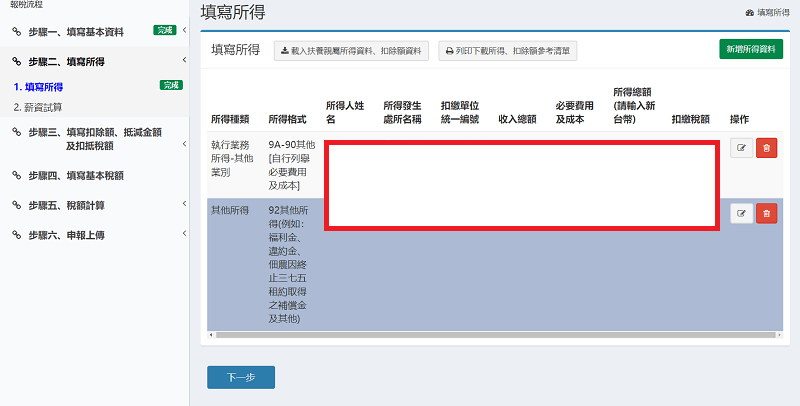This screenshot has width=800, height=406.
Task: Click the scrollbar left arrow
Action: point(211,335)
